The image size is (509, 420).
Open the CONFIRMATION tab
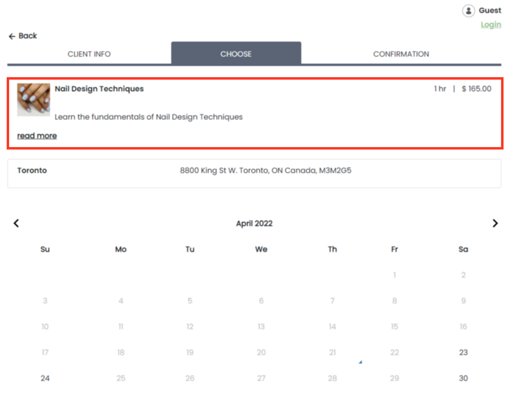(x=401, y=54)
